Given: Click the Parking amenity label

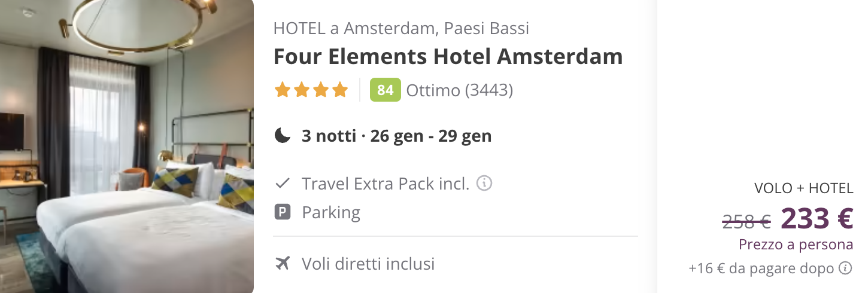Looking at the screenshot, I should 331,213.
